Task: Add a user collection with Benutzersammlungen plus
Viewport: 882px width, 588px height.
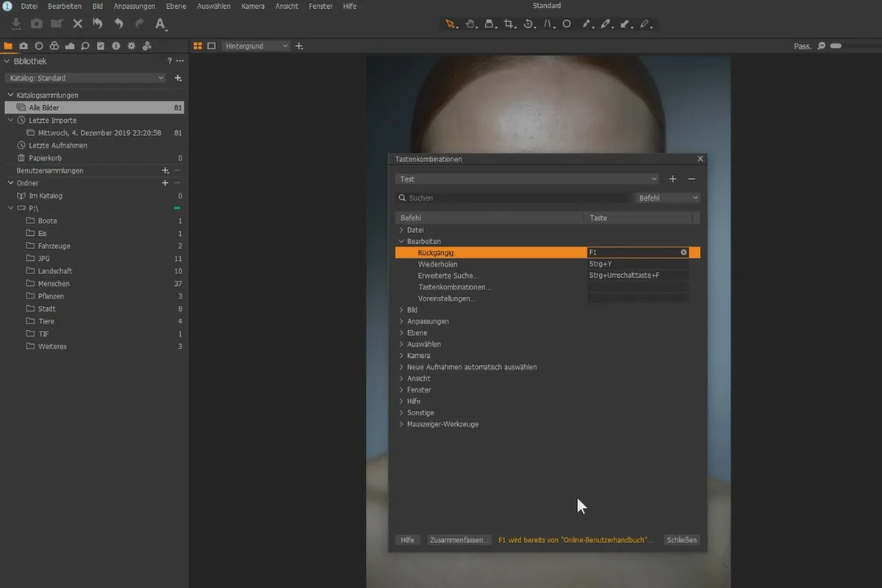Action: (x=165, y=171)
